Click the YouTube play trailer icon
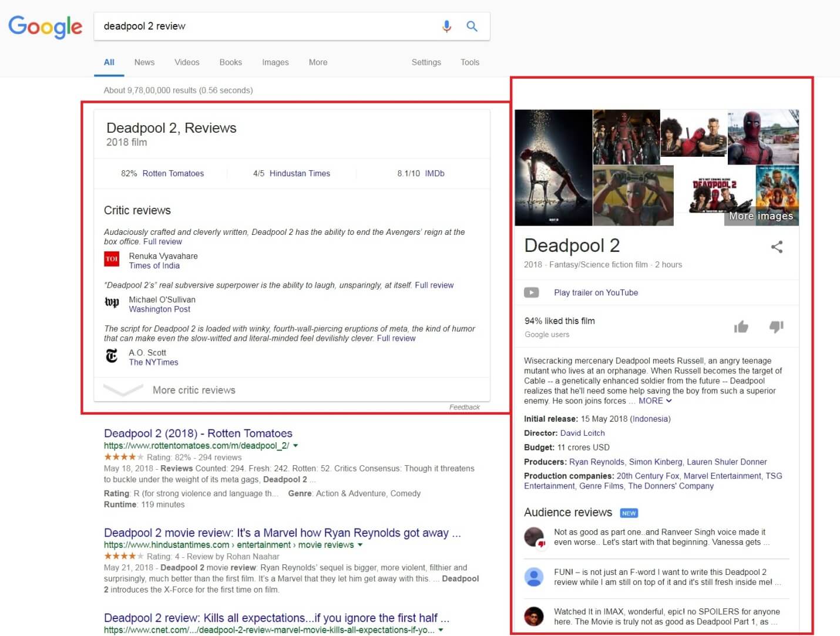Image resolution: width=840 pixels, height=636 pixels. [531, 292]
